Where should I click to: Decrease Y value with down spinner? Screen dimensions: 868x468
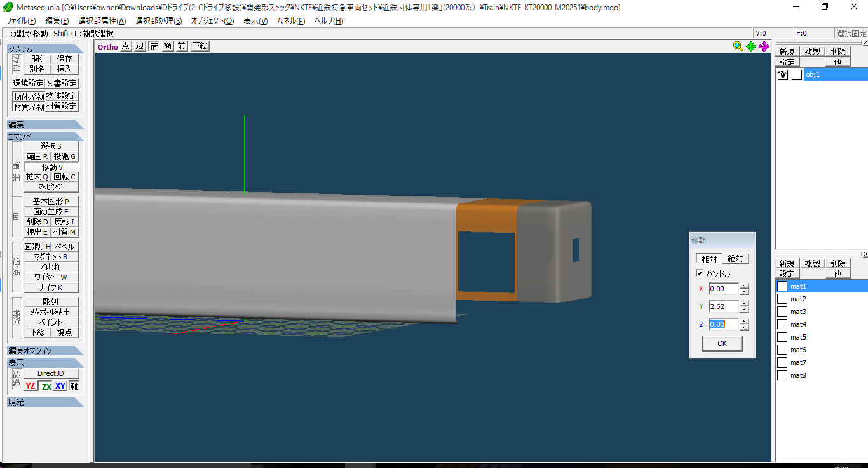744,310
